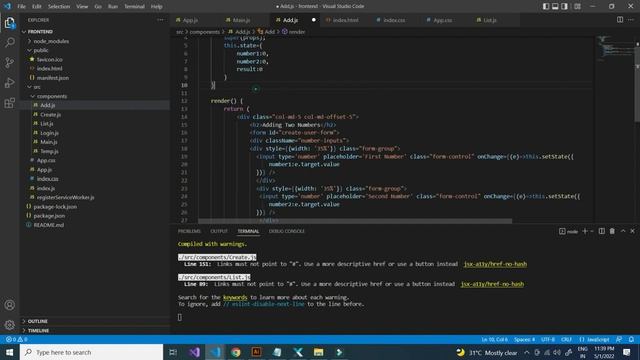The image size is (640, 360).
Task: Open the Manage gear icon
Action: tap(10, 325)
